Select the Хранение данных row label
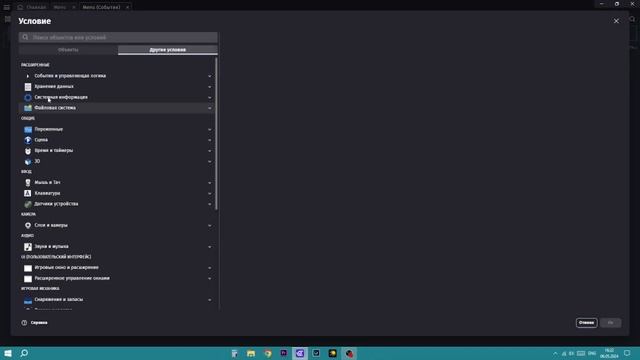The image size is (640, 360). coord(54,87)
